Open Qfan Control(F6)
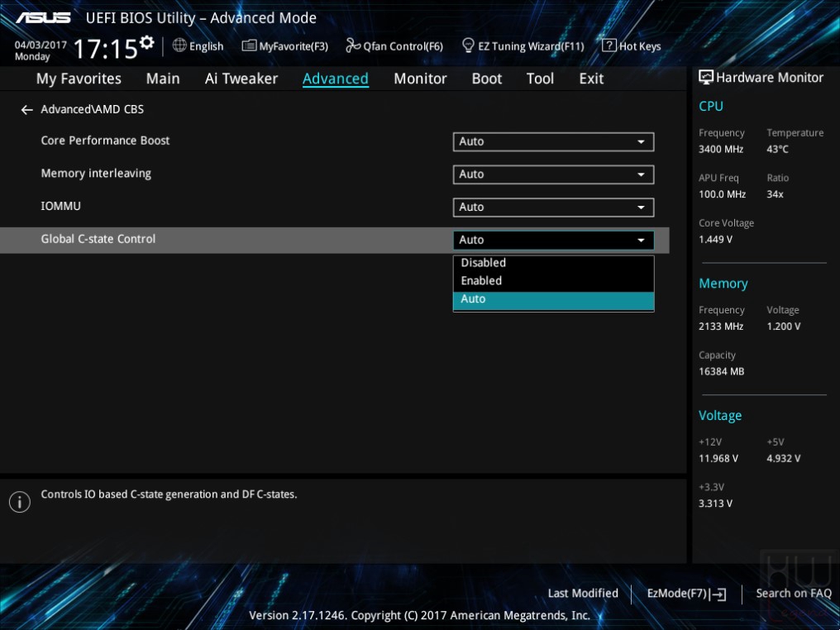 (394, 46)
